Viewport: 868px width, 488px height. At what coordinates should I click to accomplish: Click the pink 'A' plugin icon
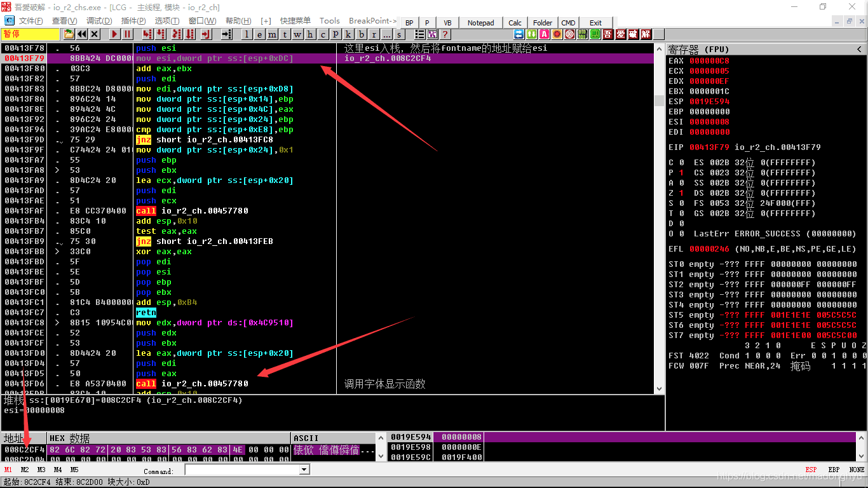(544, 34)
